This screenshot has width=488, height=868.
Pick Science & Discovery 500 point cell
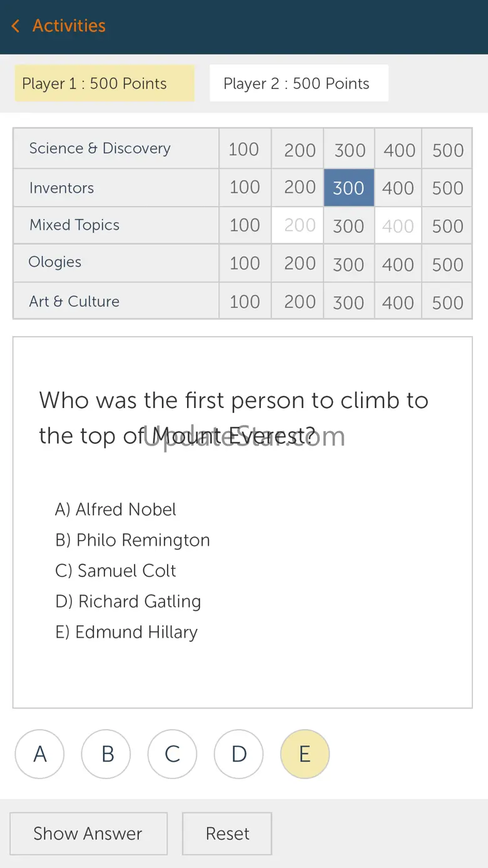click(x=447, y=149)
